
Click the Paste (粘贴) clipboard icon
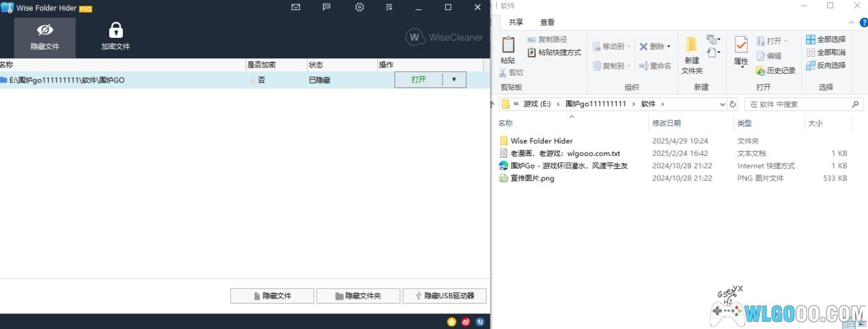[x=508, y=45]
